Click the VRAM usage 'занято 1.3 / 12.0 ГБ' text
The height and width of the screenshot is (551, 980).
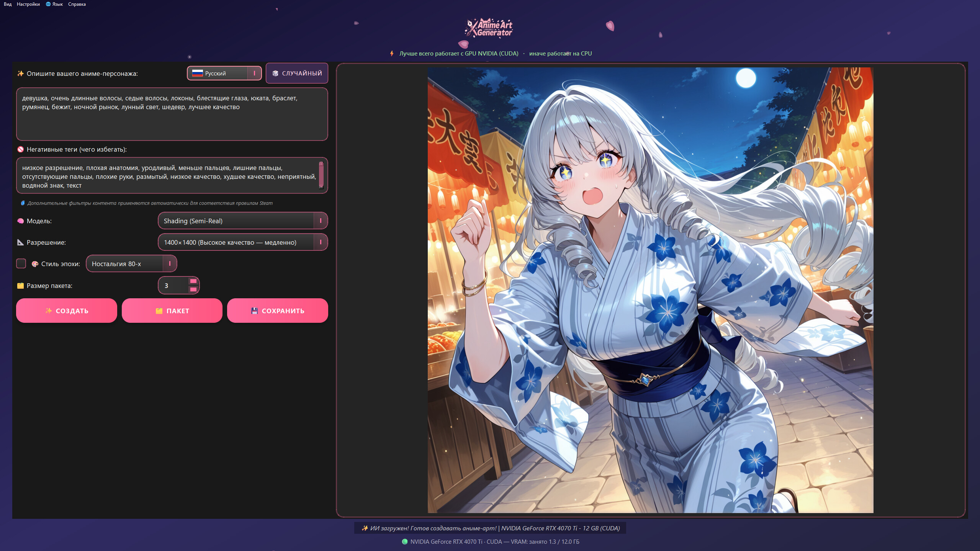pyautogui.click(x=555, y=541)
